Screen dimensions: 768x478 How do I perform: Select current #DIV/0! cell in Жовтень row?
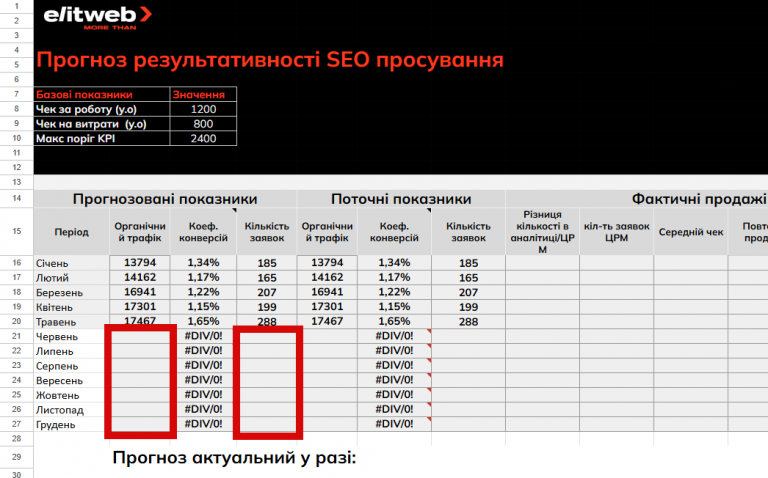394,395
